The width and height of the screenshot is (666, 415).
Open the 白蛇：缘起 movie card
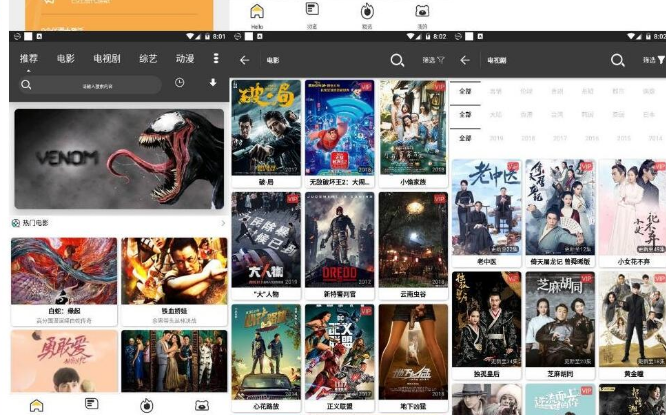point(64,281)
